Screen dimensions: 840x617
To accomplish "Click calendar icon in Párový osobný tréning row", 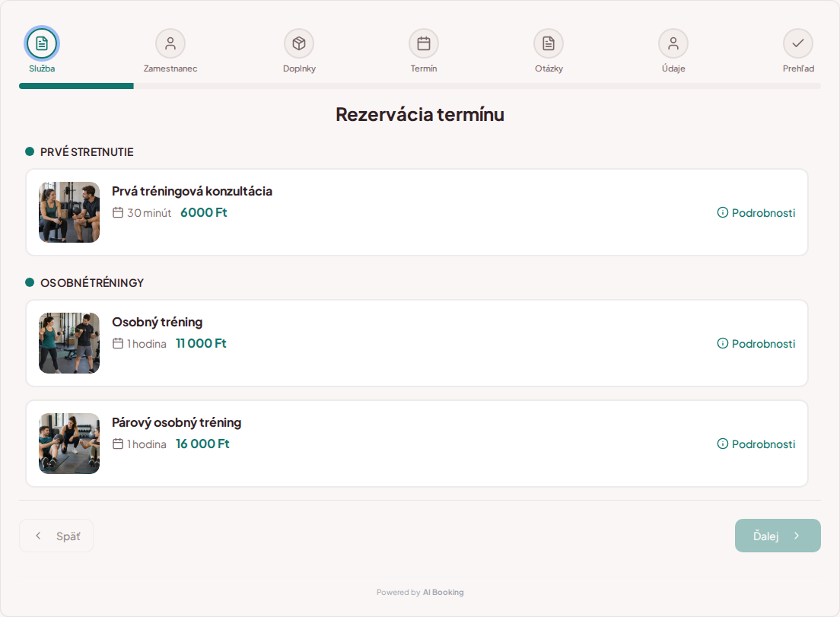I will point(118,444).
